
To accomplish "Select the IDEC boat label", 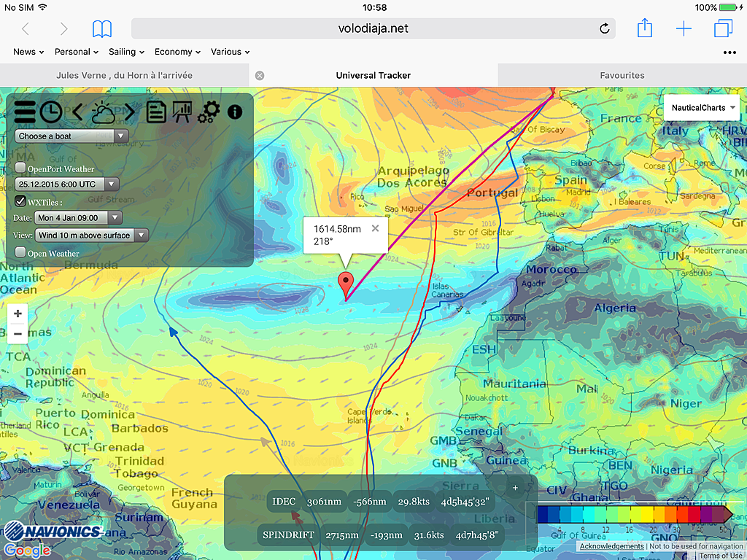I will click(284, 502).
